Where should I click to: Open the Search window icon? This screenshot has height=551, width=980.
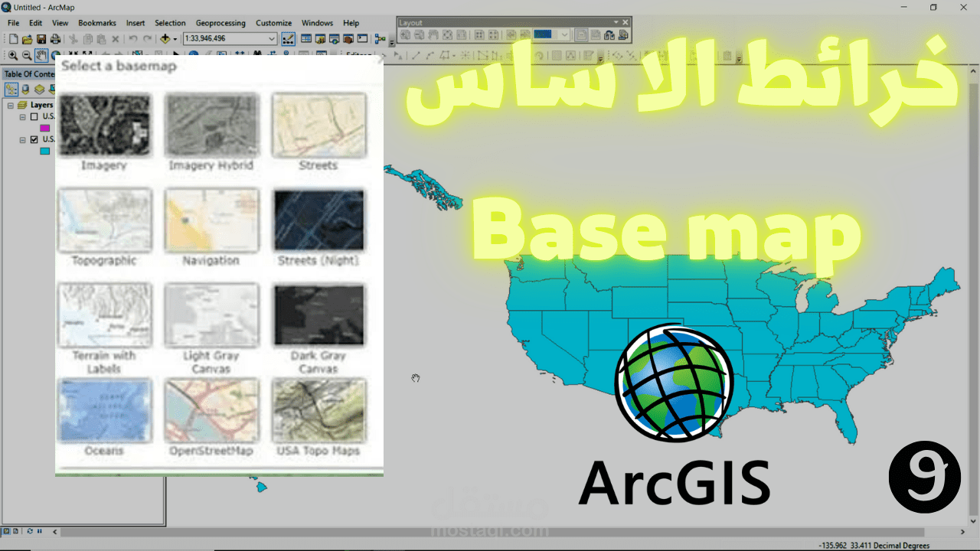(335, 39)
